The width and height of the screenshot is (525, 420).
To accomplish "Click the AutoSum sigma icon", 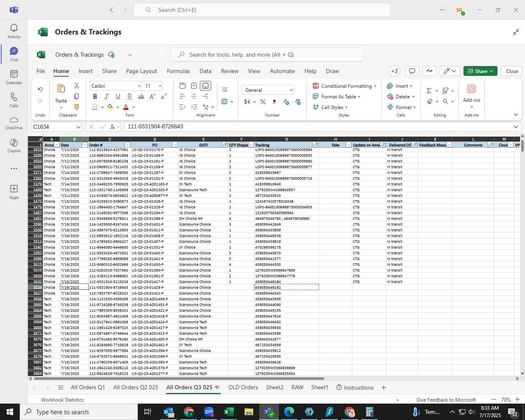I will pos(429,91).
